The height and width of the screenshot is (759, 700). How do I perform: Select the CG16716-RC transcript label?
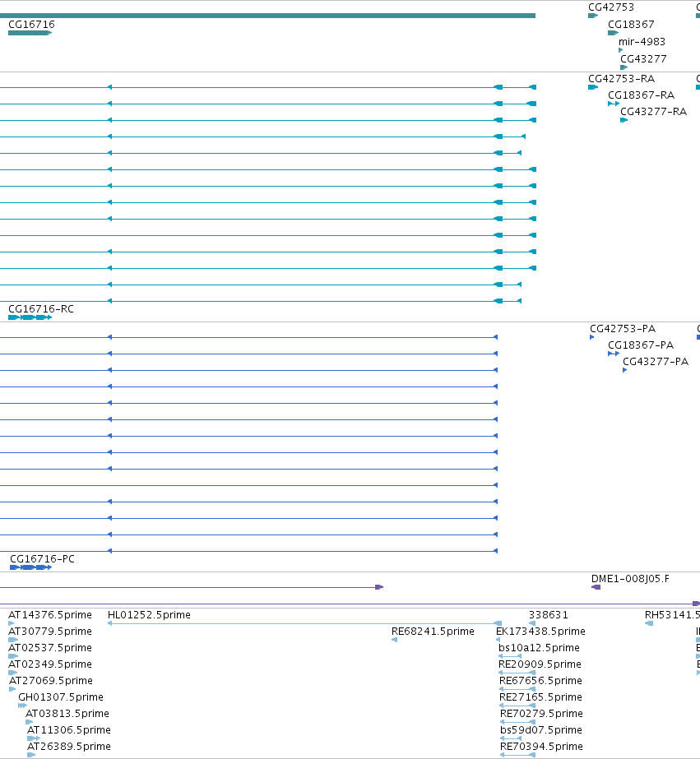coord(41,309)
